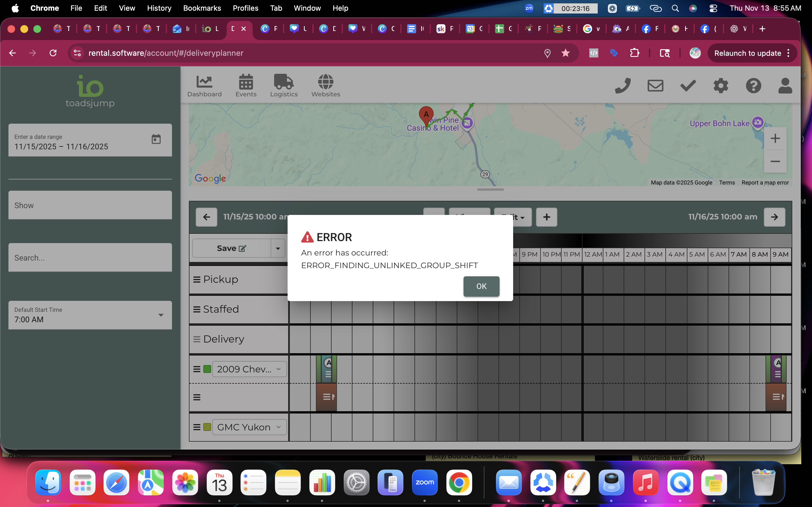The height and width of the screenshot is (507, 812).
Task: Open the 2009 Chev vehicle dropdown
Action: (x=249, y=369)
